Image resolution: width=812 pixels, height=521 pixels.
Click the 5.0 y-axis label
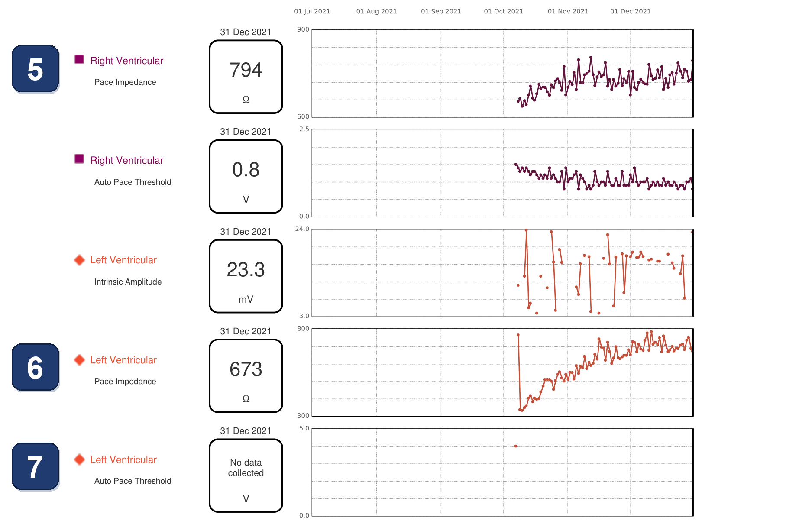pyautogui.click(x=304, y=428)
